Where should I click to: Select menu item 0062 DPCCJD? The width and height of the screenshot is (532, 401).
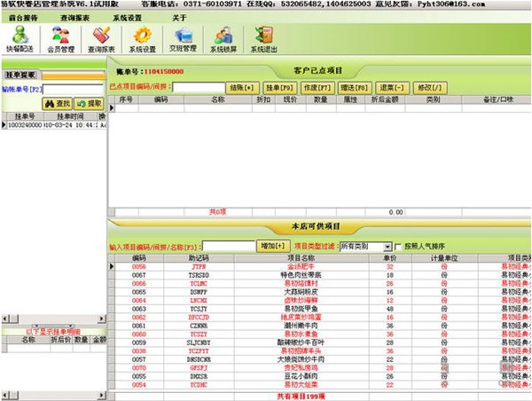[319, 317]
